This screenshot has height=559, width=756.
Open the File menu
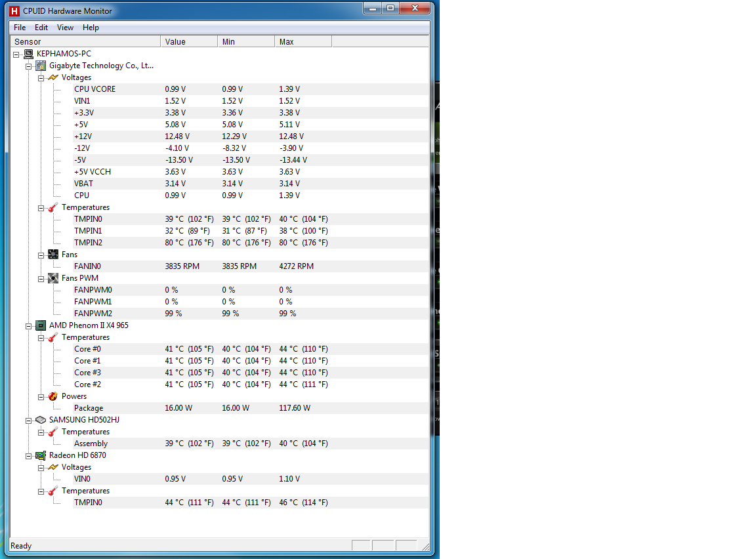20,28
